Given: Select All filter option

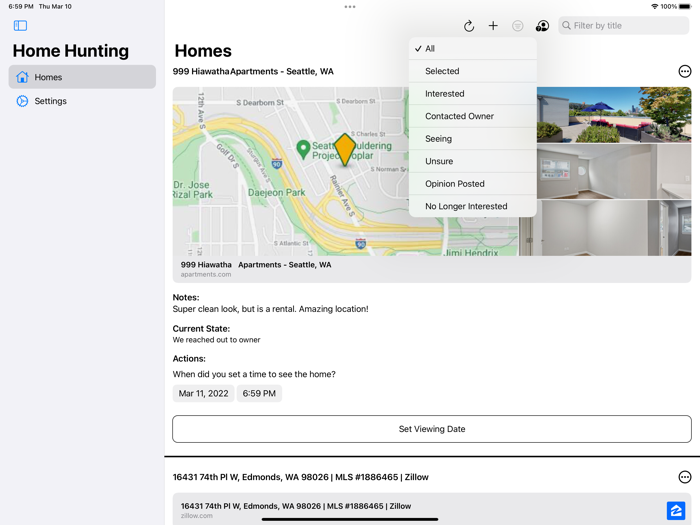Looking at the screenshot, I should (472, 49).
